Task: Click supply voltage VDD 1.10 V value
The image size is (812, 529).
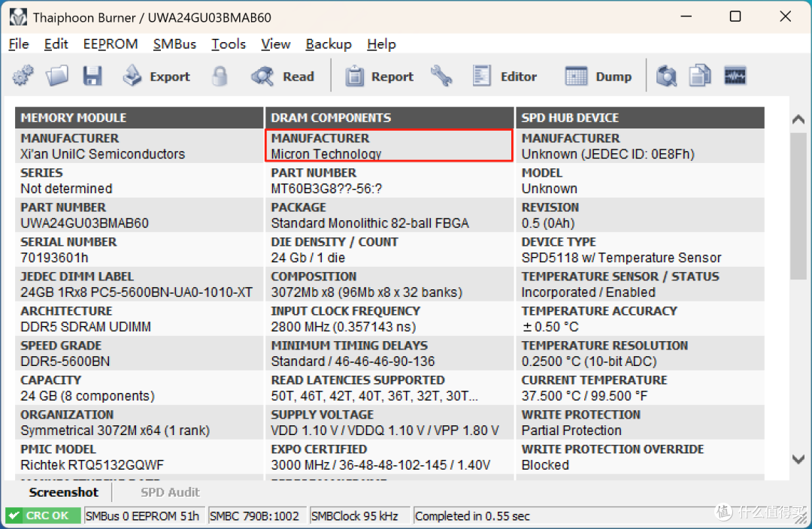Action: click(x=385, y=431)
